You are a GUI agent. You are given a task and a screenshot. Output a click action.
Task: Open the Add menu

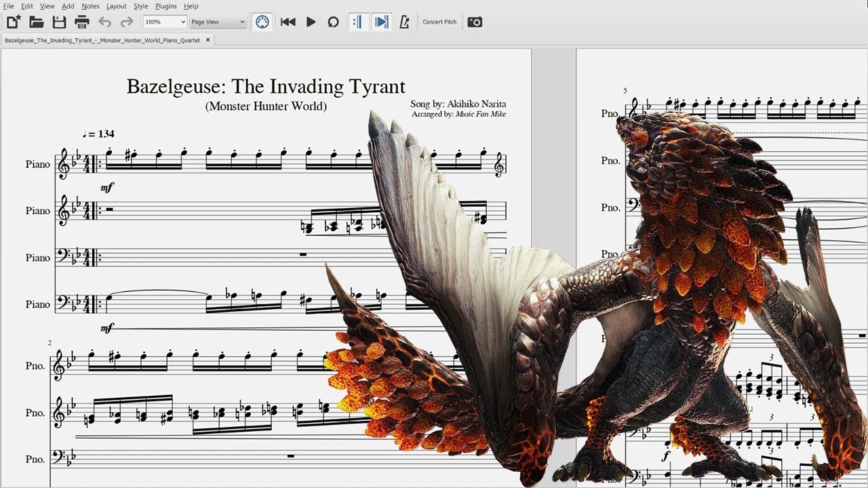(x=68, y=6)
